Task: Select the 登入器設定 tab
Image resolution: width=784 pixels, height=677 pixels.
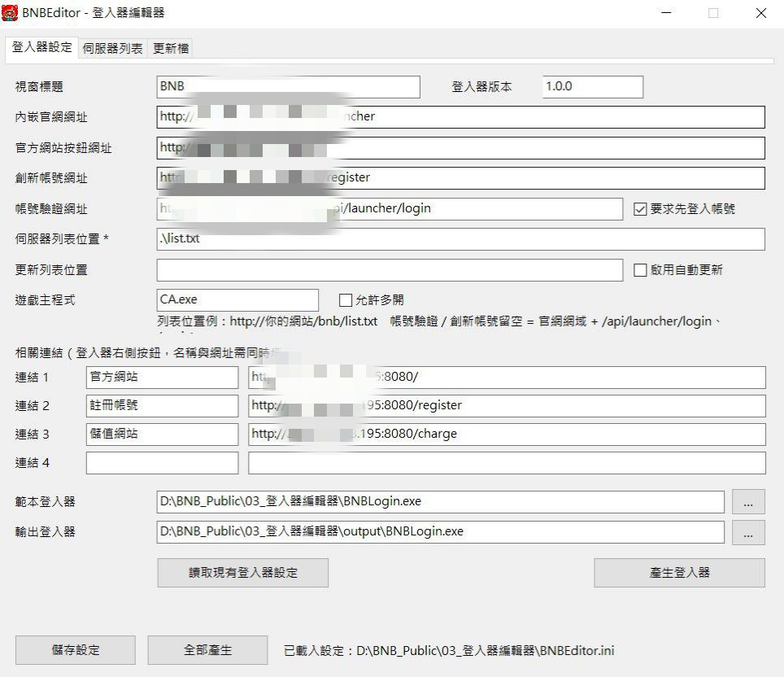Action: coord(42,47)
